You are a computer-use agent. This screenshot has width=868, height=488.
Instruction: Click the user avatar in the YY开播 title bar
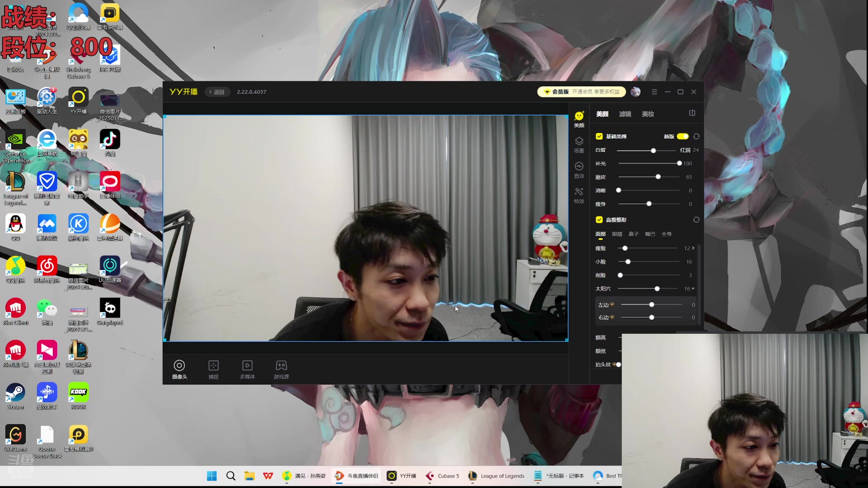point(635,92)
